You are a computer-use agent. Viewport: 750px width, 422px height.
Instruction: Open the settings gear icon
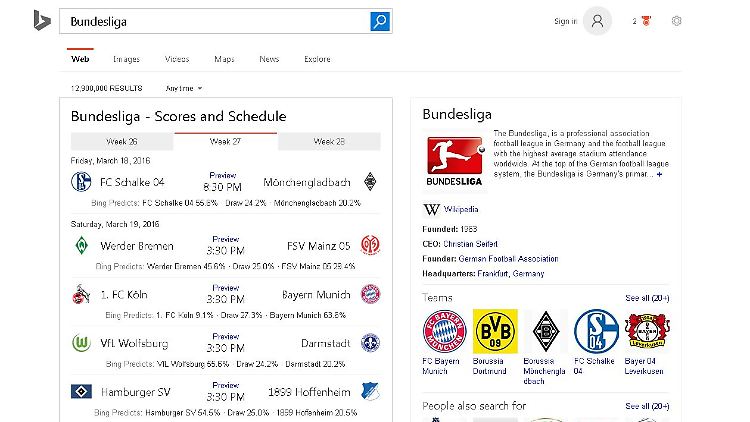pos(676,21)
